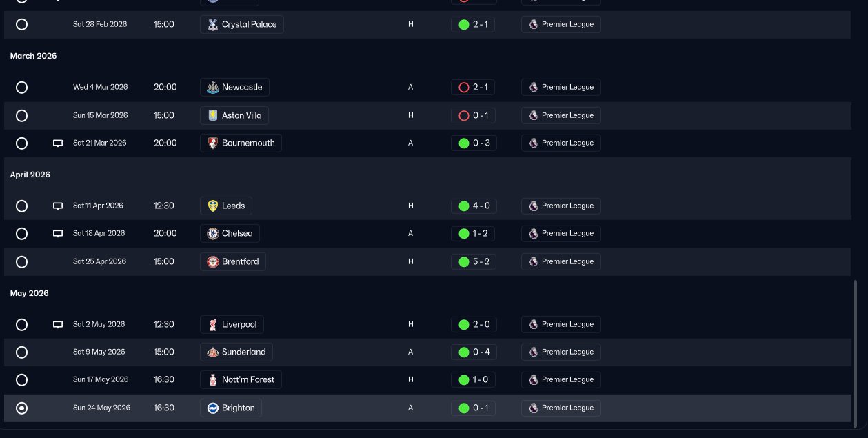Select the radio button for Newcastle fixture
The image size is (868, 438).
[x=21, y=88]
